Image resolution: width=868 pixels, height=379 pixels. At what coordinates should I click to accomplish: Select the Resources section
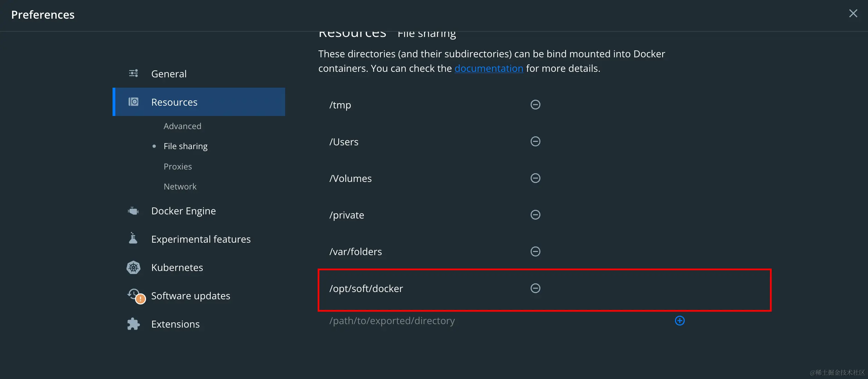click(x=174, y=102)
